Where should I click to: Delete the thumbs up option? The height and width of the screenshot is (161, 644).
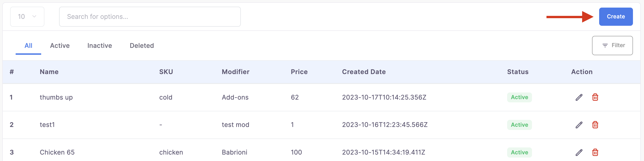coord(595,97)
